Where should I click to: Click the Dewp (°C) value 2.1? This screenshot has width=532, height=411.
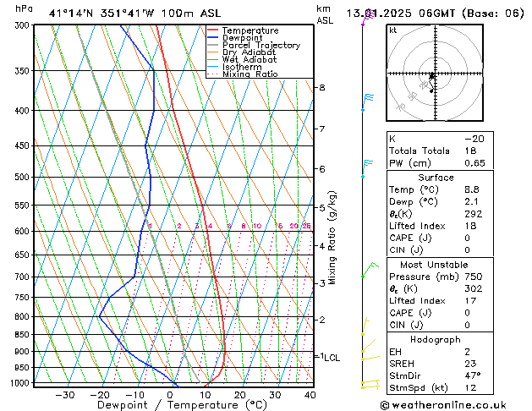tap(471, 202)
